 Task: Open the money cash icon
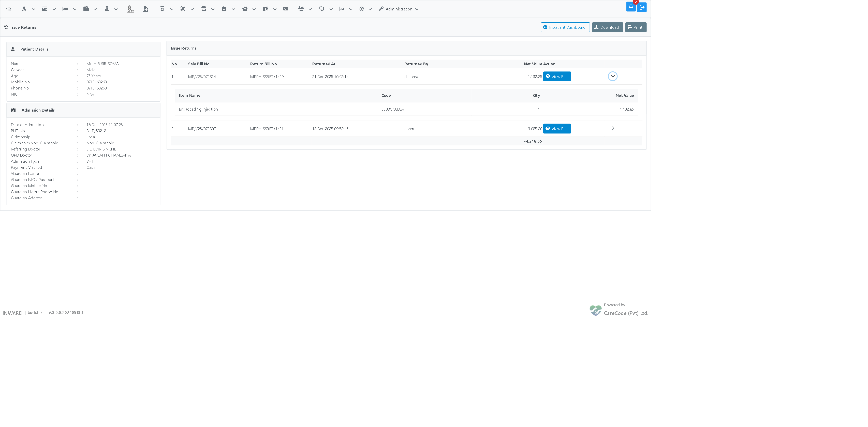(266, 9)
